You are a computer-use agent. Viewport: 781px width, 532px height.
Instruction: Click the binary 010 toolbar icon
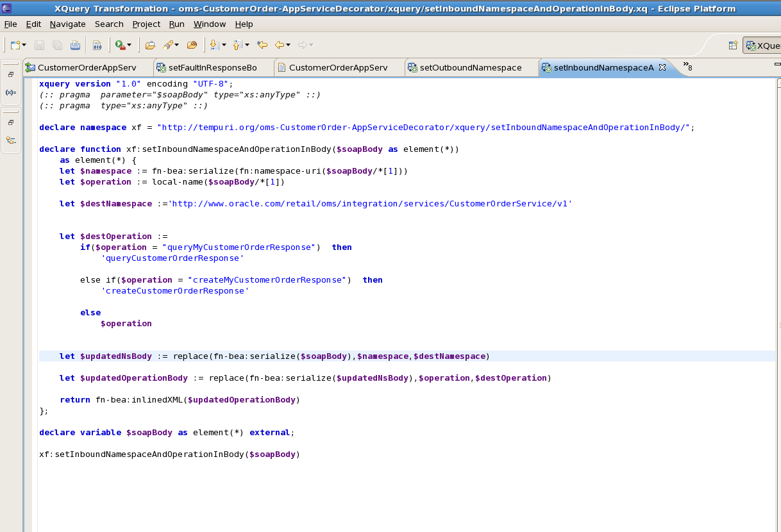coord(97,45)
